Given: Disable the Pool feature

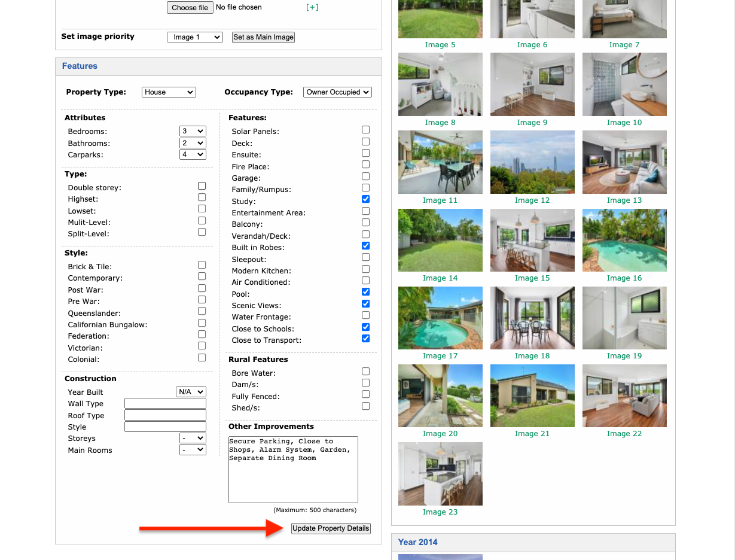Looking at the screenshot, I should point(365,291).
